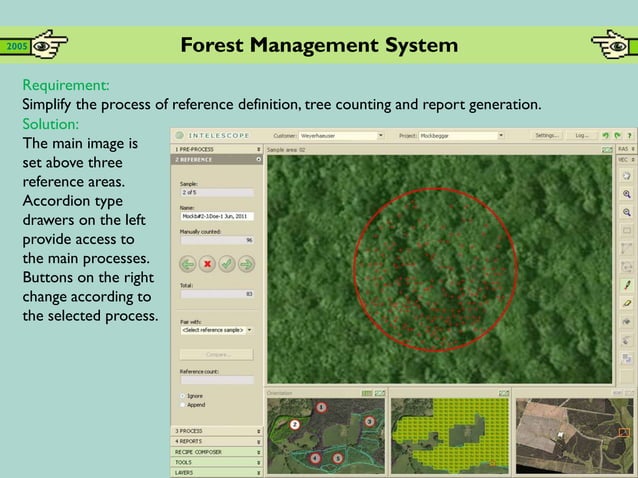Go to the previous sample arrow
The image size is (638, 478).
[188, 264]
